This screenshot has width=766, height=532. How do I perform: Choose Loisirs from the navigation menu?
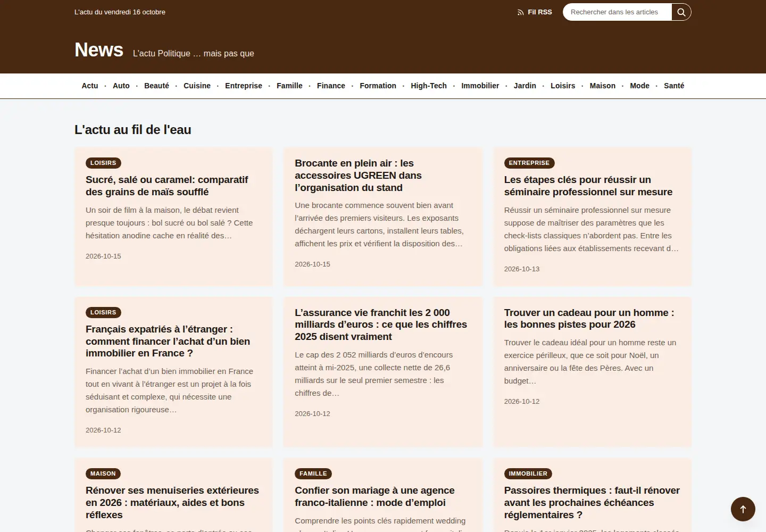[563, 86]
